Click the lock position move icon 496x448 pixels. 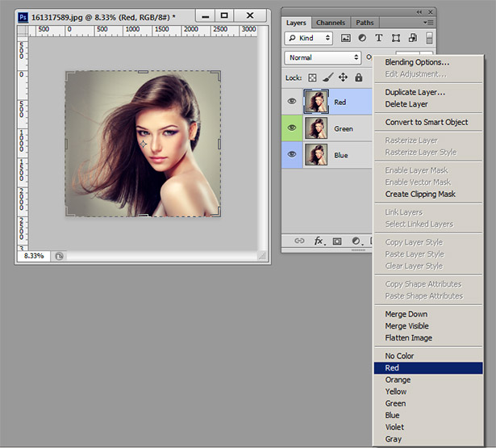click(343, 77)
